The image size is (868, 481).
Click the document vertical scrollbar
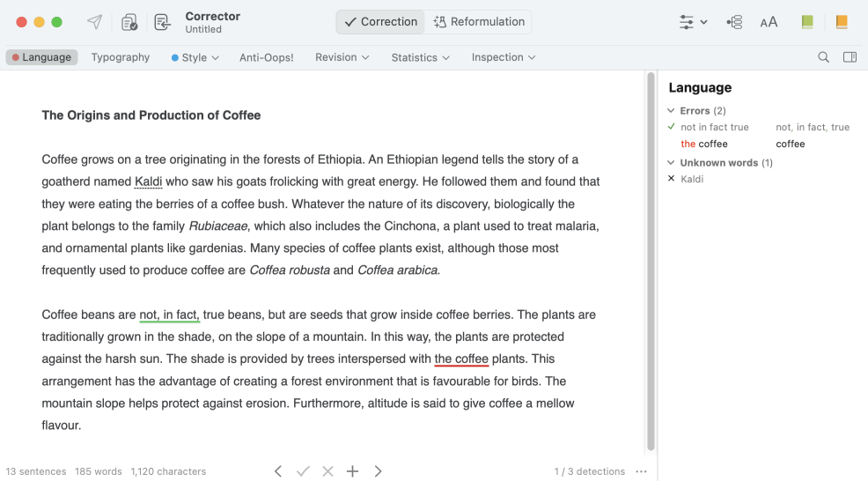tap(651, 264)
